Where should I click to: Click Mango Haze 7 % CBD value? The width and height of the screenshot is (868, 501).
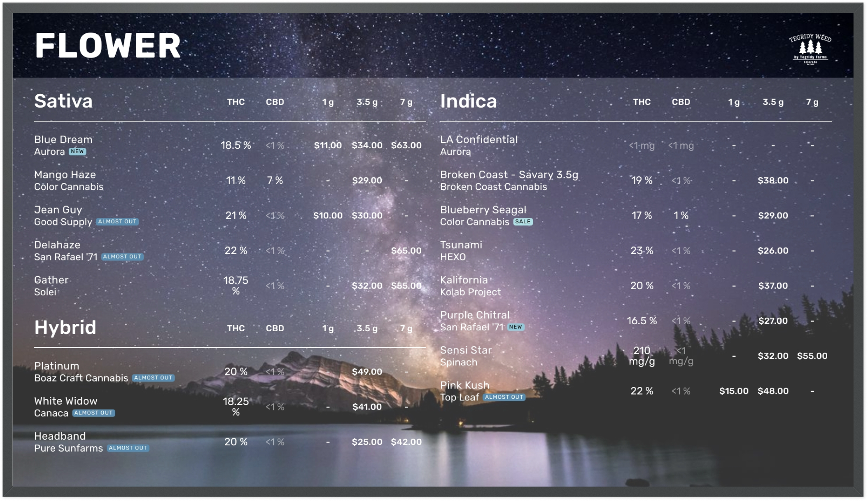pyautogui.click(x=275, y=180)
